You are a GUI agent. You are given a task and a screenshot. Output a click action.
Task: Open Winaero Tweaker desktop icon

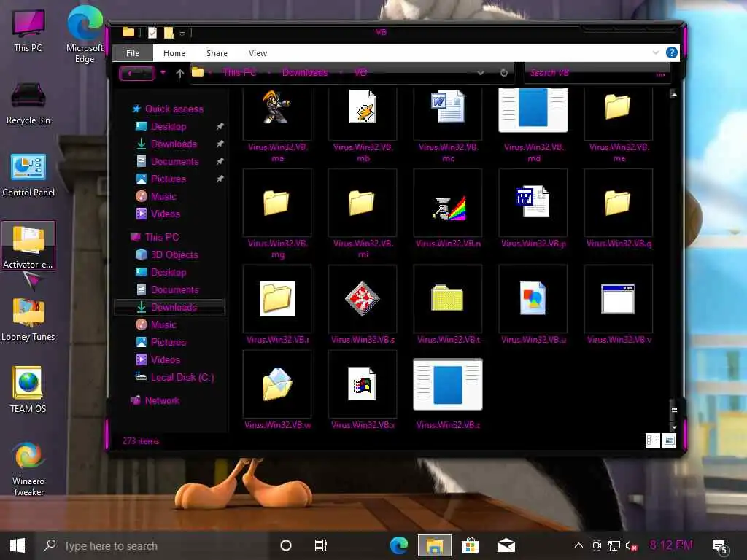[28, 469]
